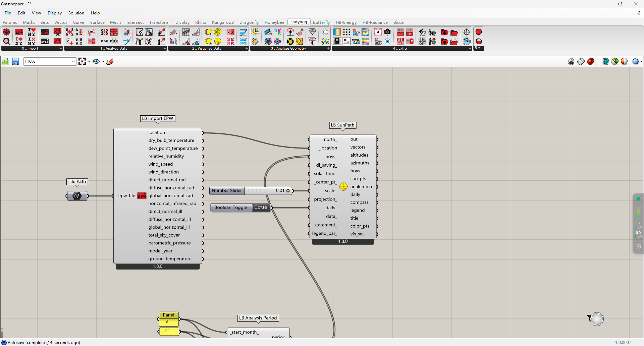Toggle wireframe preview mode

pyautogui.click(x=581, y=61)
